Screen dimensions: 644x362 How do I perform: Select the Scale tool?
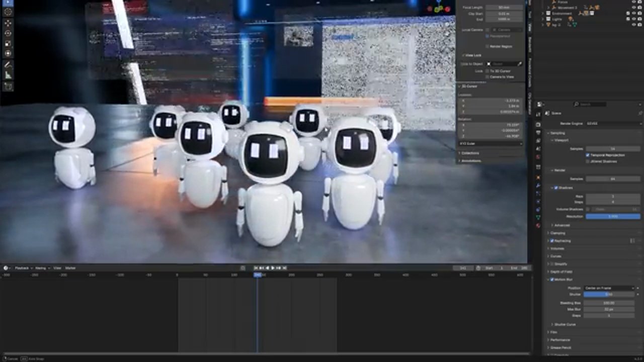pyautogui.click(x=8, y=43)
